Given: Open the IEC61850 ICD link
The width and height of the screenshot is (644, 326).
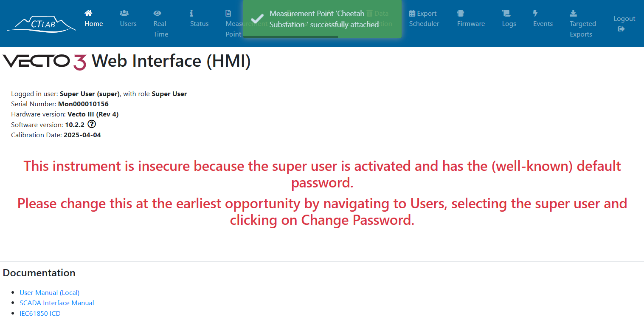Looking at the screenshot, I should (40, 313).
